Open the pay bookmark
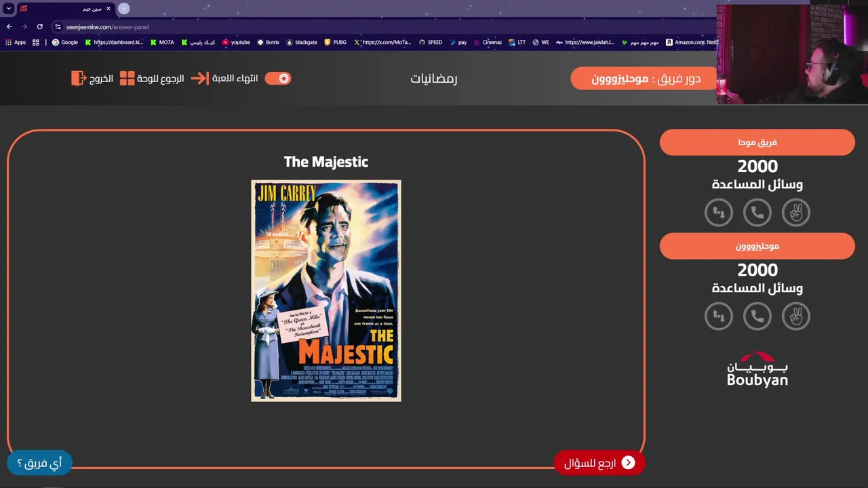This screenshot has width=868, height=488. pyautogui.click(x=458, y=42)
